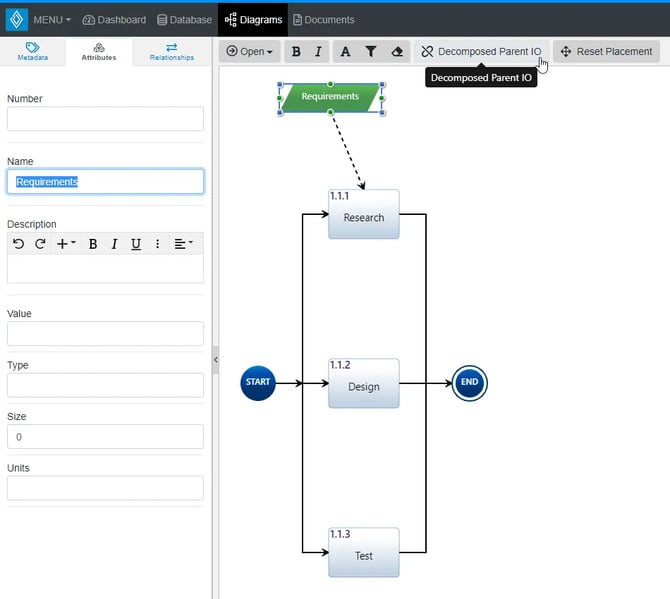Toggle underline in the Description editor
The image size is (670, 599).
click(136, 244)
